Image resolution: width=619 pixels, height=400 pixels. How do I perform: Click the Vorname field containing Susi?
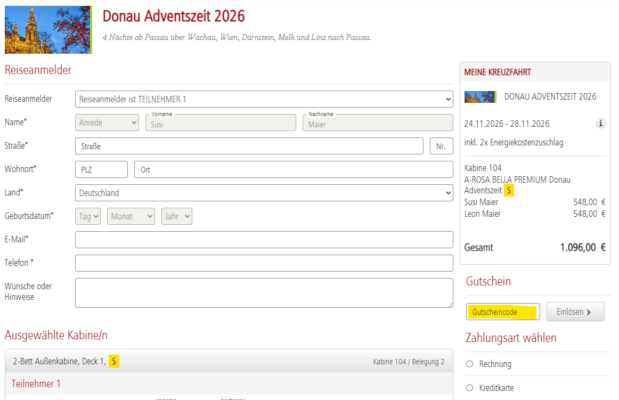click(x=220, y=123)
